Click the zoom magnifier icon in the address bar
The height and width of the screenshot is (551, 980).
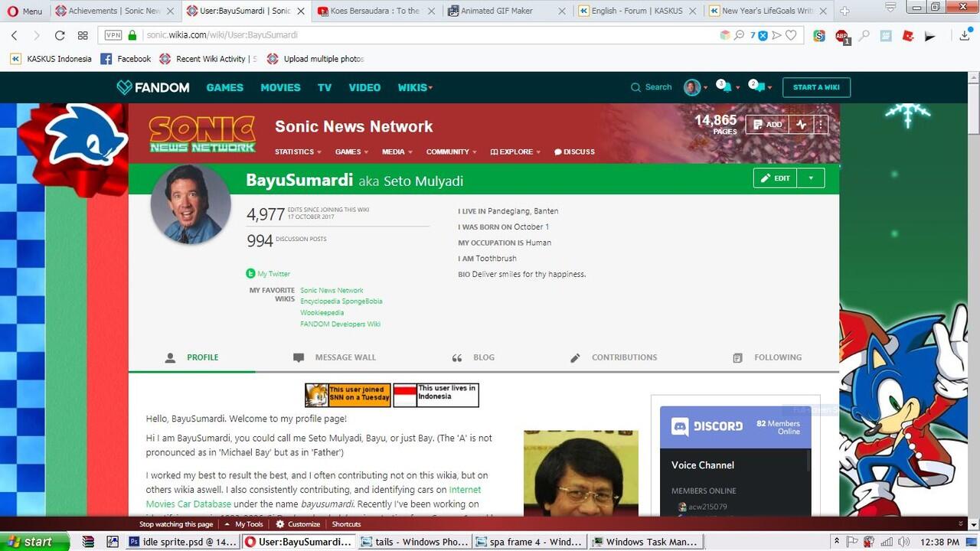(x=740, y=35)
